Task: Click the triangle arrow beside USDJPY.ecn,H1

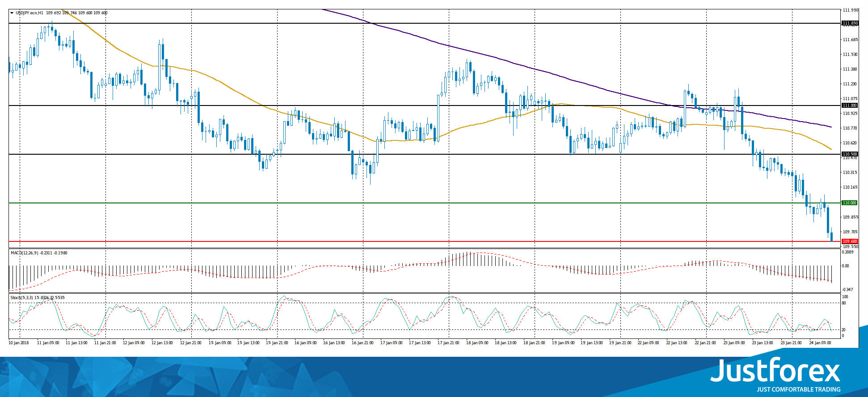Action: (12, 13)
